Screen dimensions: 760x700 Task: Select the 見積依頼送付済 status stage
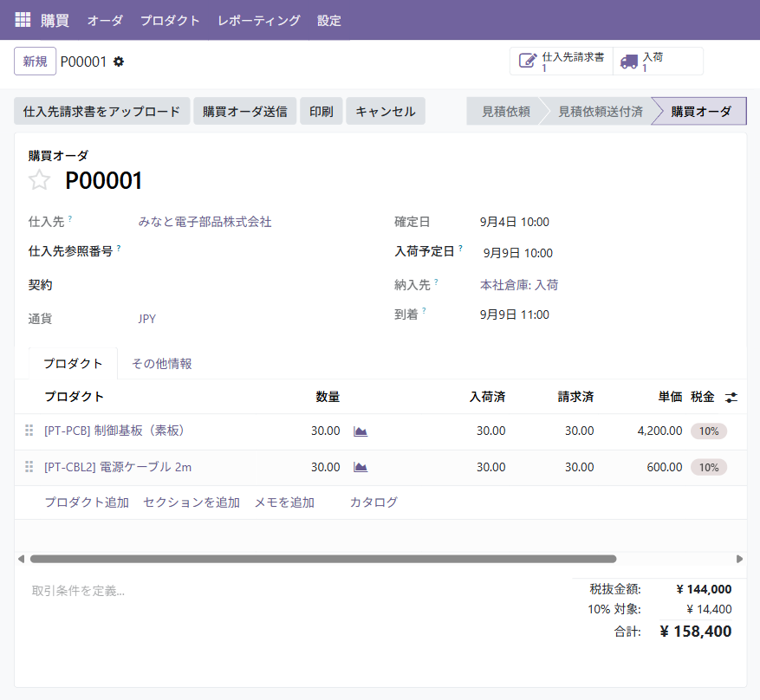pyautogui.click(x=600, y=112)
